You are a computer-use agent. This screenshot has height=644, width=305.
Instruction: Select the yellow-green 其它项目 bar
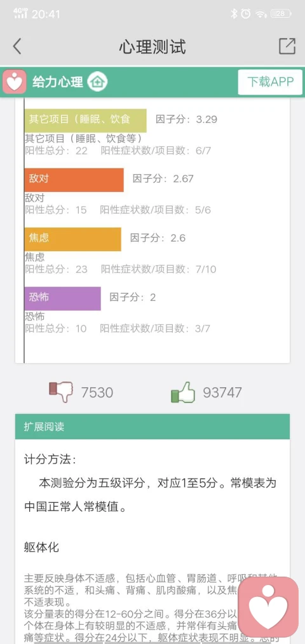pos(85,120)
